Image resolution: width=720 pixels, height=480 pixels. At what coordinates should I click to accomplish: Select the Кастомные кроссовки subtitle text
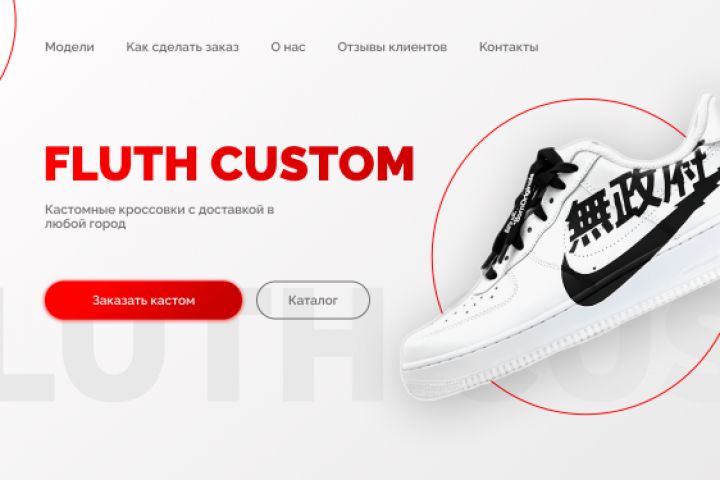click(159, 216)
